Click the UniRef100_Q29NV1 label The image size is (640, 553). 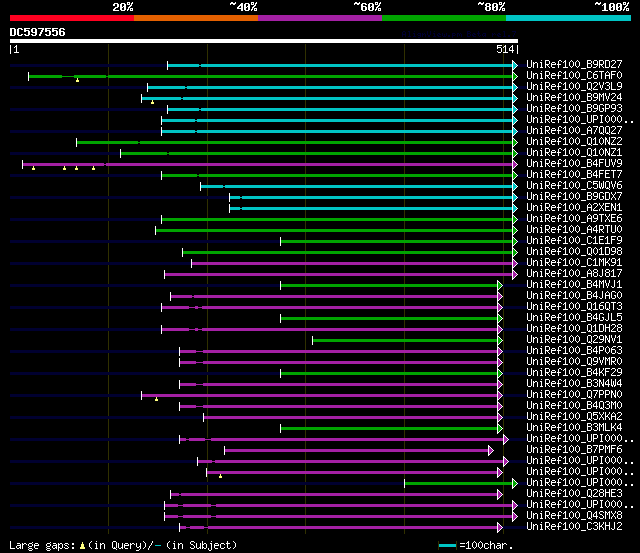pos(574,340)
